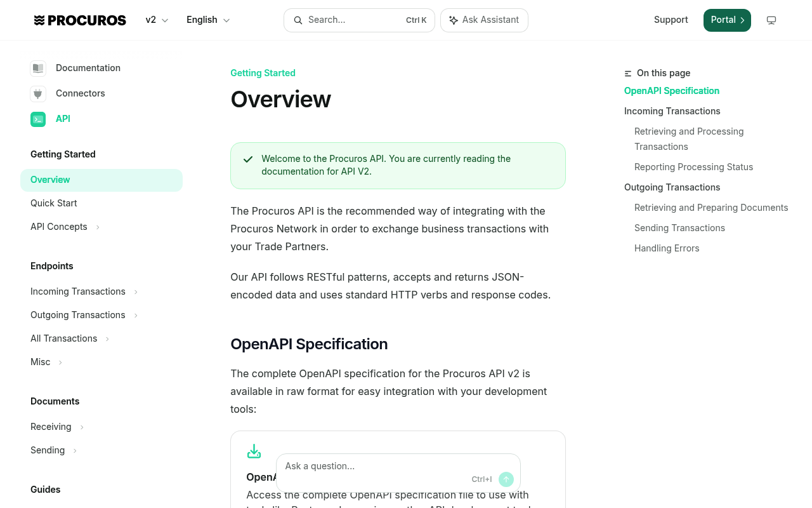Click the Support link

pos(671,20)
